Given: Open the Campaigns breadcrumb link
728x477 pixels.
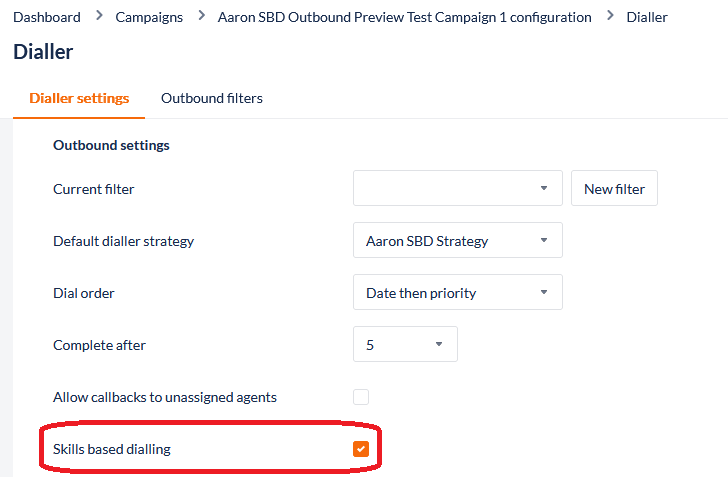Looking at the screenshot, I should 149,17.
